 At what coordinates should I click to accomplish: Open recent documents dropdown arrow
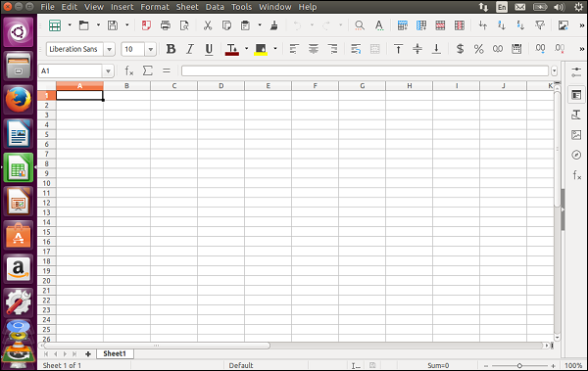[98, 25]
